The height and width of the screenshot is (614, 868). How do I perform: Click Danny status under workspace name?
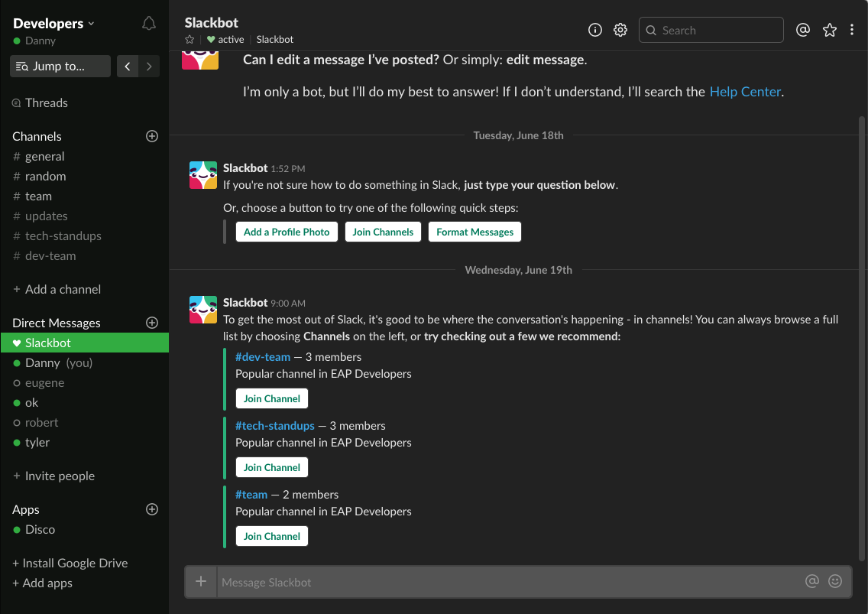coord(34,41)
